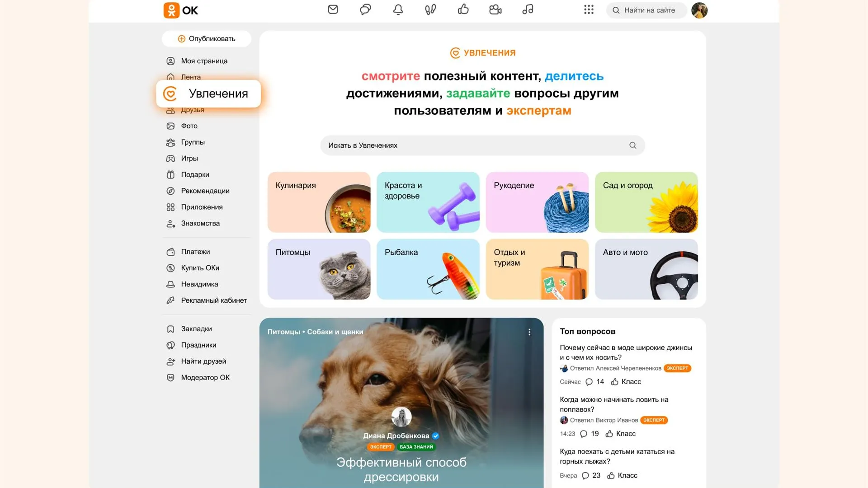Image resolution: width=868 pixels, height=488 pixels.
Task: Click the Рекомендации compass icon
Action: tap(170, 191)
